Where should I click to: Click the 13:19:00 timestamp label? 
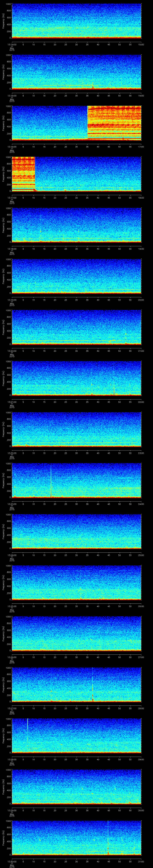point(12,300)
